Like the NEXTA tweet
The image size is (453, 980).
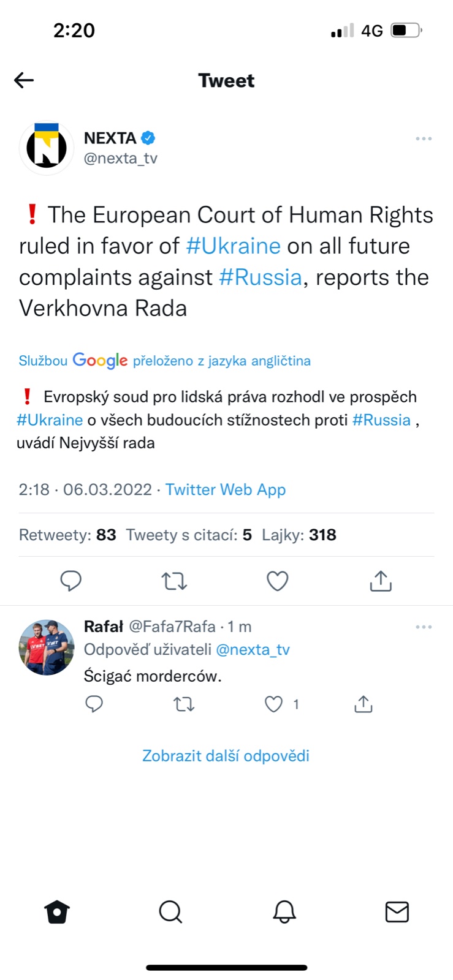(277, 581)
